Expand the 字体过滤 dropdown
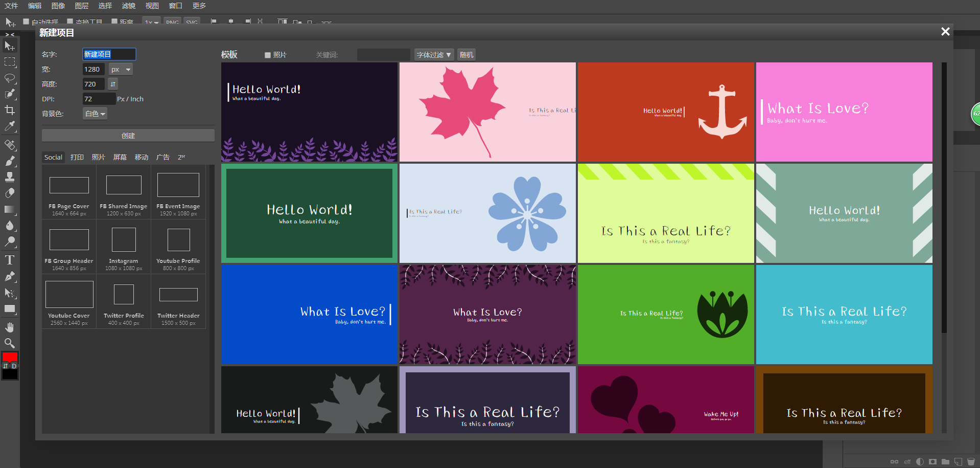The height and width of the screenshot is (468, 980). 434,55
